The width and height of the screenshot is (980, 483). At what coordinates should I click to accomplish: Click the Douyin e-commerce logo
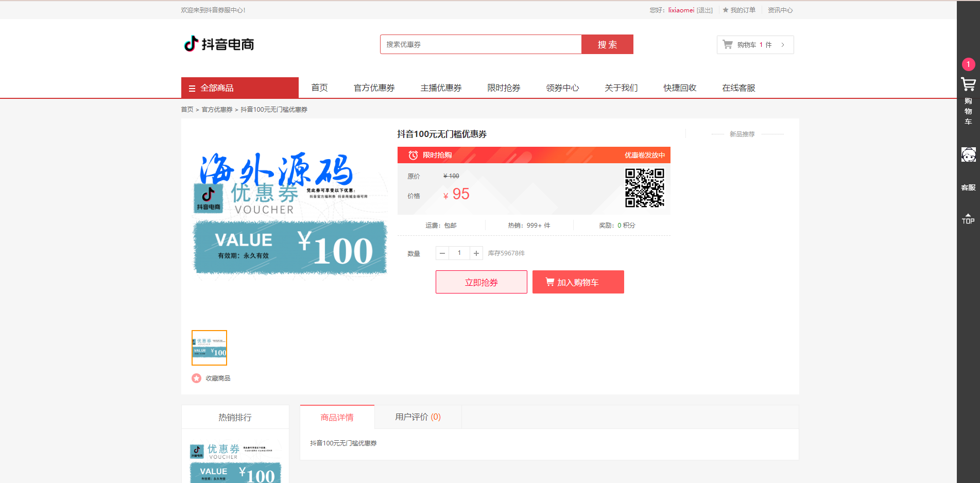219,44
